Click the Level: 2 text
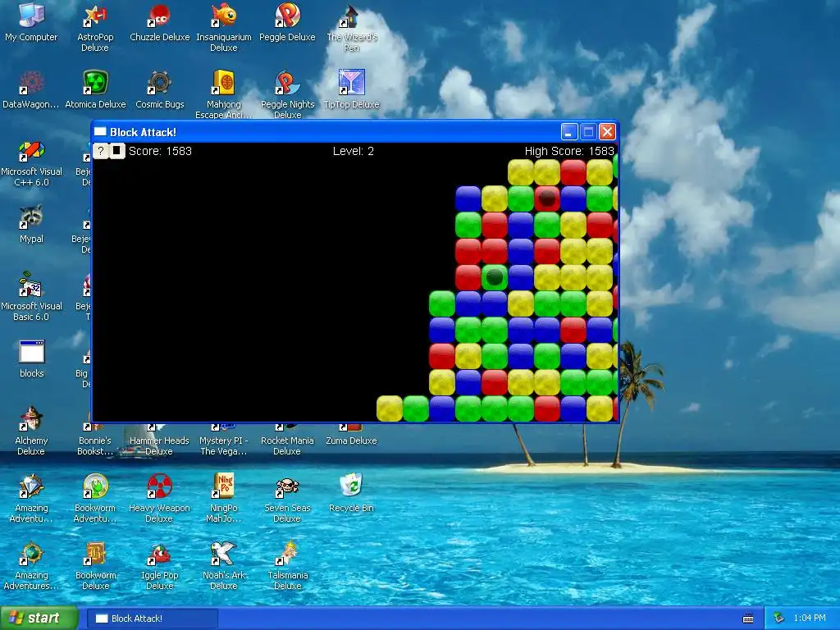This screenshot has height=630, width=840. [x=354, y=151]
